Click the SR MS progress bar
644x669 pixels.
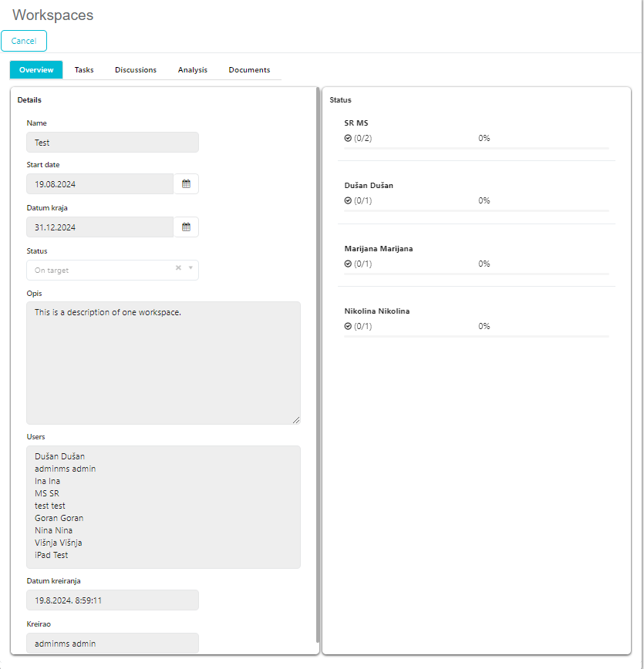tap(476, 148)
